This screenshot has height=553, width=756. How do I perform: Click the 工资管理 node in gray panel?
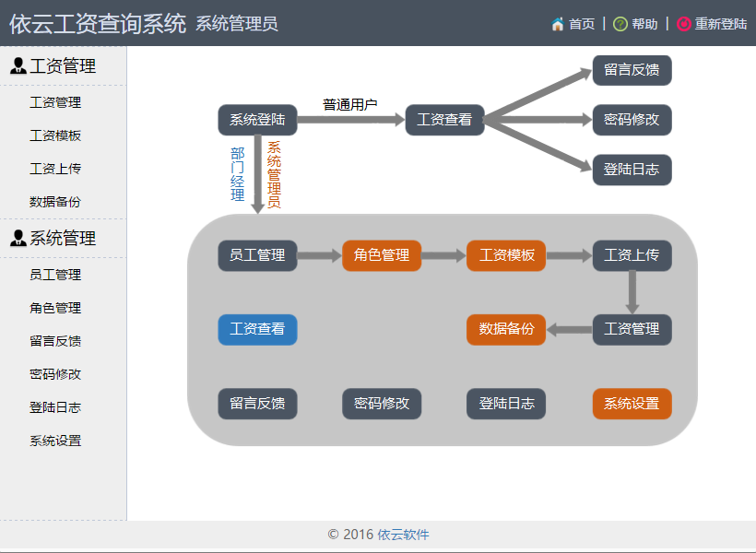[x=632, y=329]
